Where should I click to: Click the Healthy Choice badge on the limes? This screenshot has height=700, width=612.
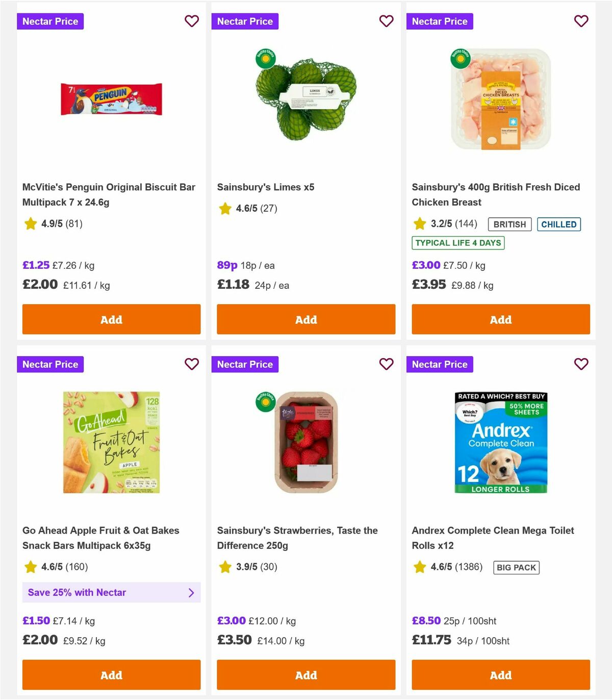pos(266,59)
